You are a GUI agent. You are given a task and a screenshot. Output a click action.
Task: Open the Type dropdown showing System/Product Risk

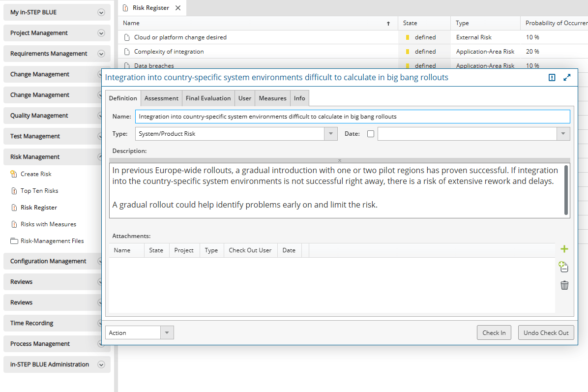pyautogui.click(x=331, y=134)
